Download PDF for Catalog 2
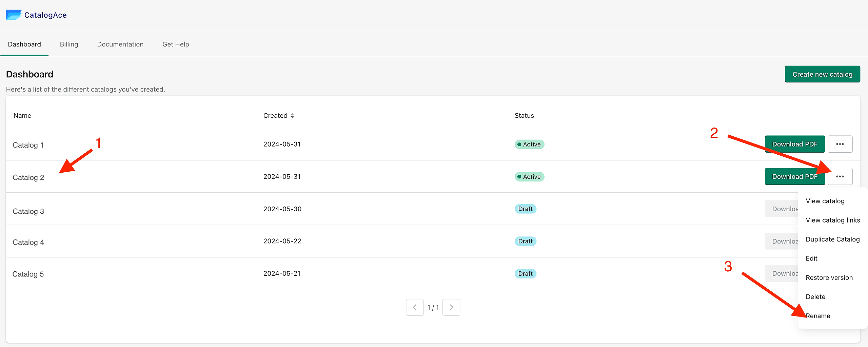The width and height of the screenshot is (868, 347). pyautogui.click(x=795, y=176)
